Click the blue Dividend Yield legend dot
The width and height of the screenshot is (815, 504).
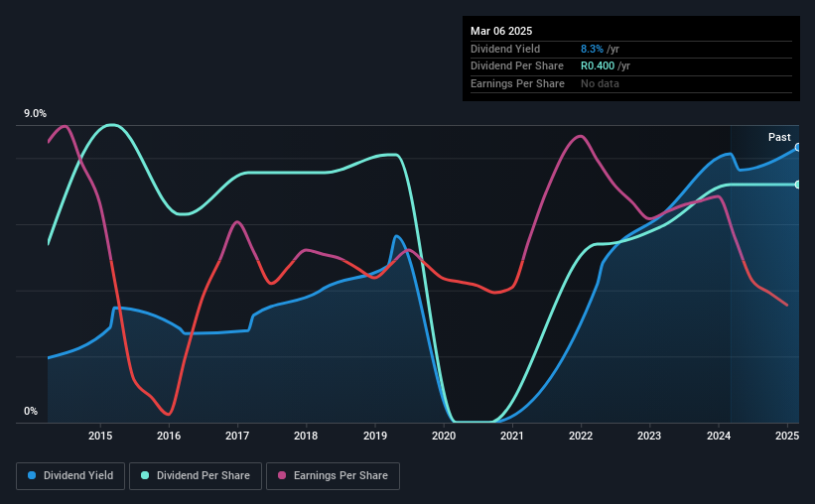click(x=32, y=475)
